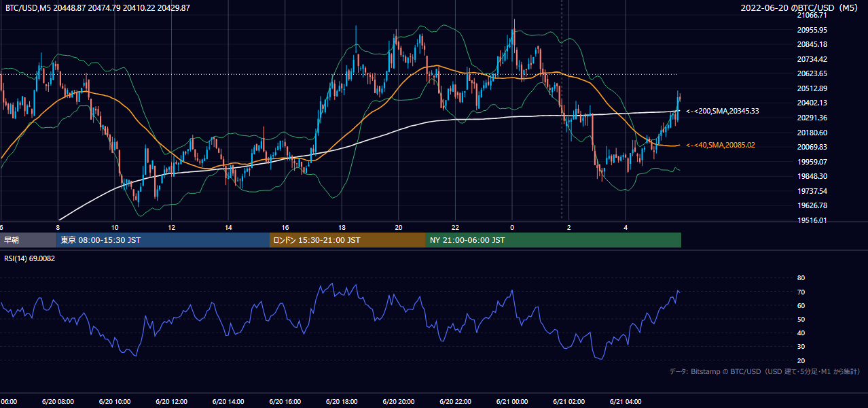Screen dimensions: 868x408
Task: Click the RSI scale value 80
Action: [801, 278]
